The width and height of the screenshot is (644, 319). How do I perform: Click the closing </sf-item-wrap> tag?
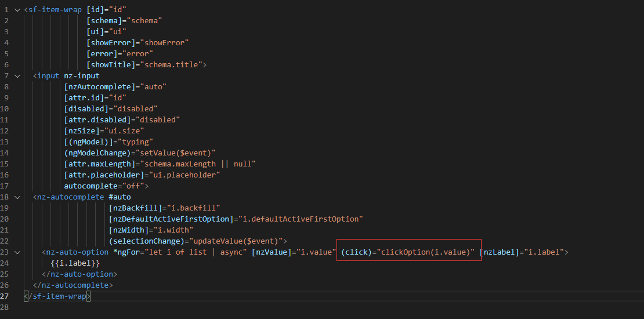[57, 296]
